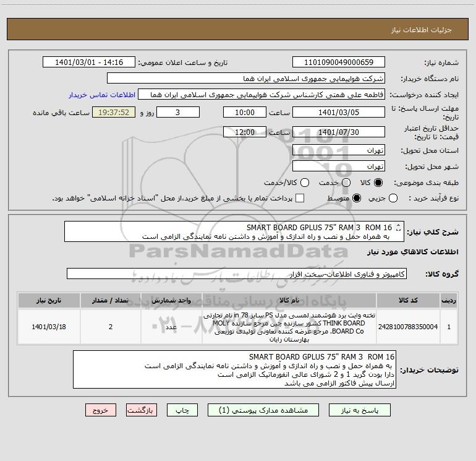Click the exit button 'خروج'
The image size is (476, 461).
point(101,410)
